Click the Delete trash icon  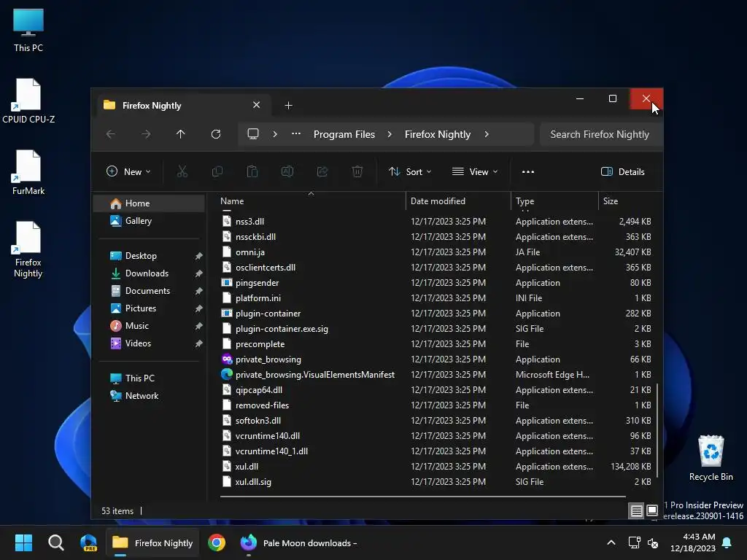tap(357, 171)
